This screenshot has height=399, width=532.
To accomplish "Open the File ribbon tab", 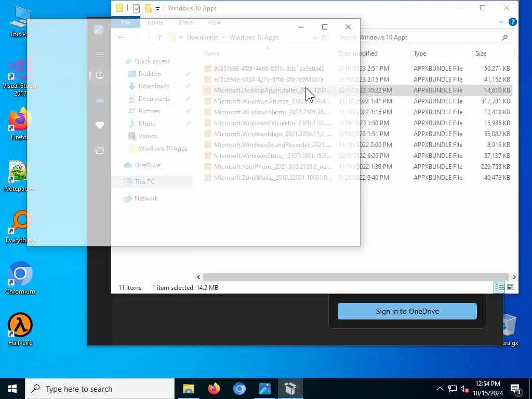I will [126, 22].
